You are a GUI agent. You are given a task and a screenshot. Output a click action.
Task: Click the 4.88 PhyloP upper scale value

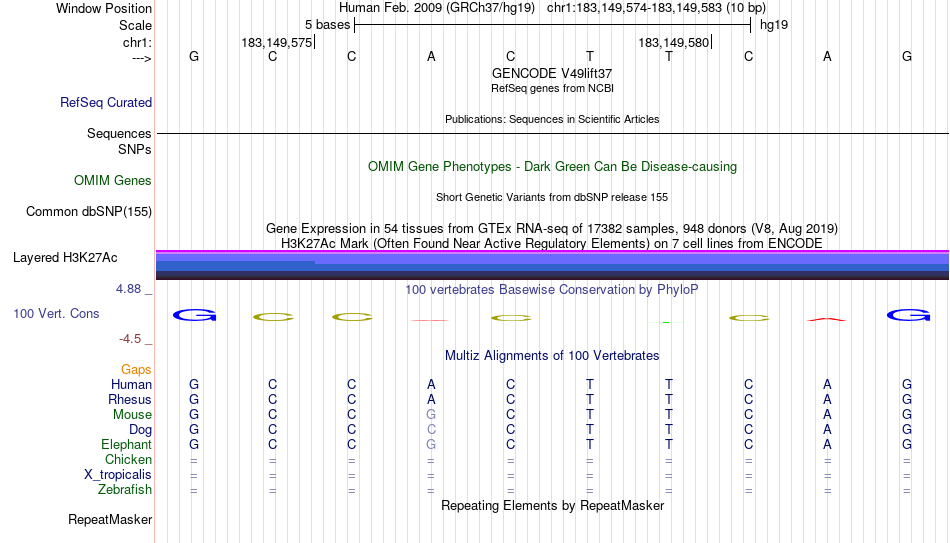128,289
